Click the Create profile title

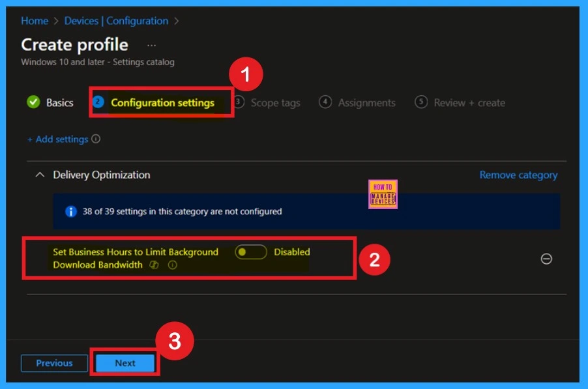74,44
